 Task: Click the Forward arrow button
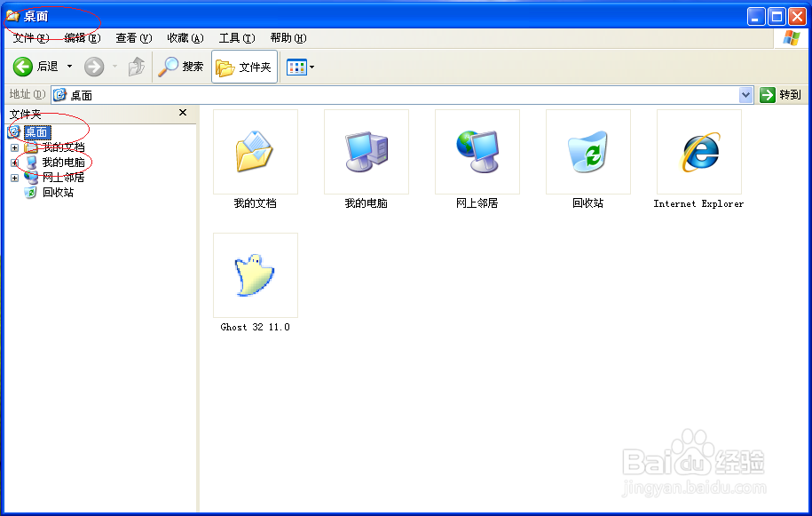click(94, 67)
